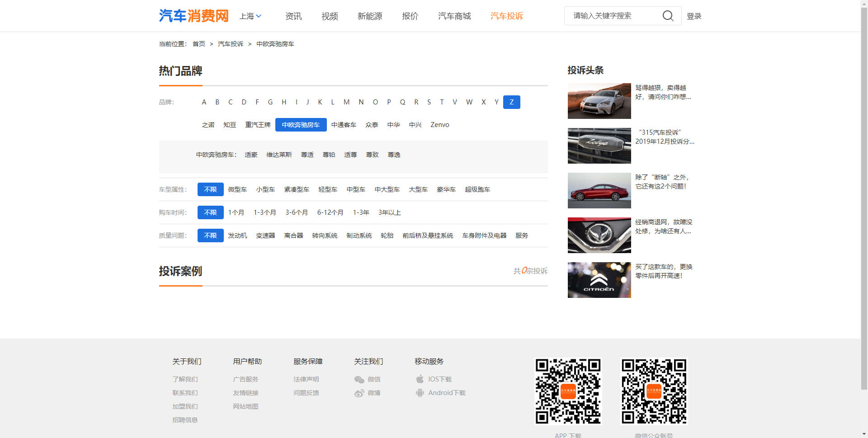The width and height of the screenshot is (868, 438).
Task: Select brand letter A filter
Action: 204,102
